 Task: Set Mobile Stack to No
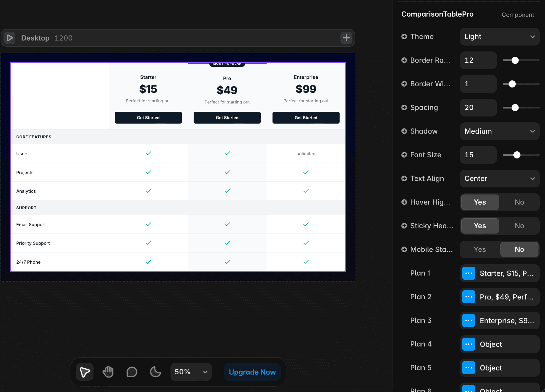[519, 250]
